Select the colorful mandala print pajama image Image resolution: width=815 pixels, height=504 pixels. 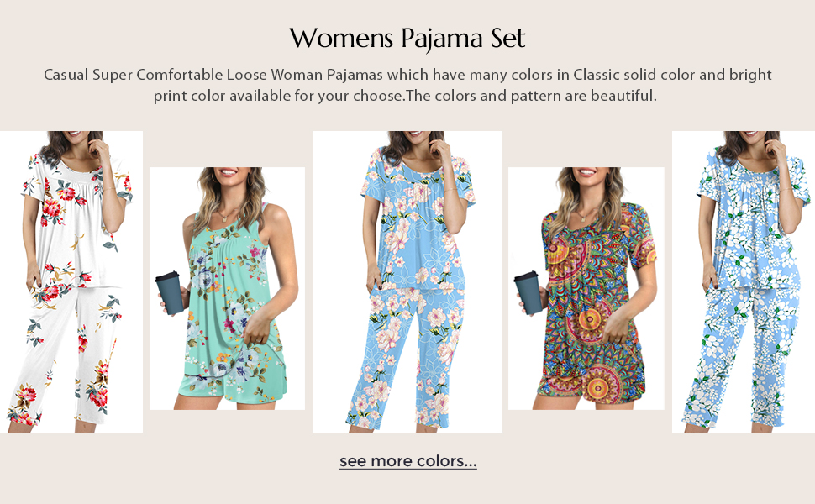(586, 288)
